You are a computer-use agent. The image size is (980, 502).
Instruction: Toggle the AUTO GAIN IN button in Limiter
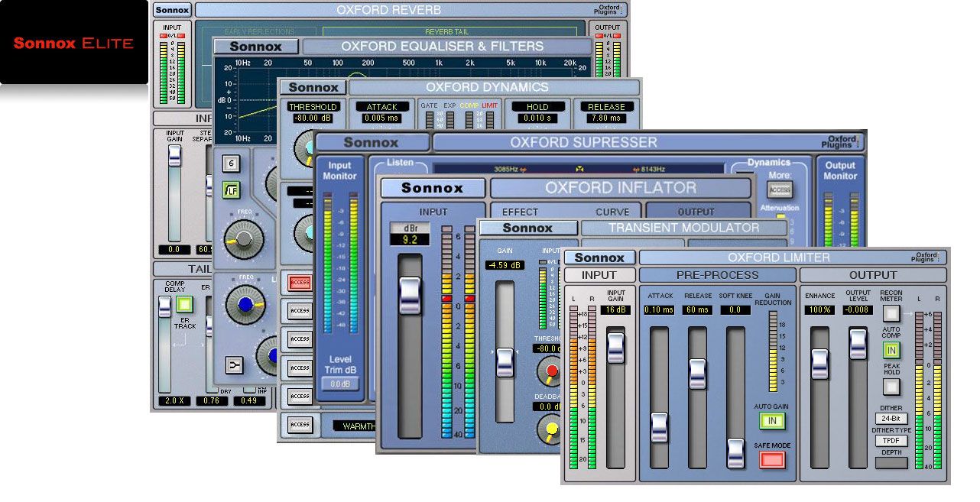click(772, 421)
